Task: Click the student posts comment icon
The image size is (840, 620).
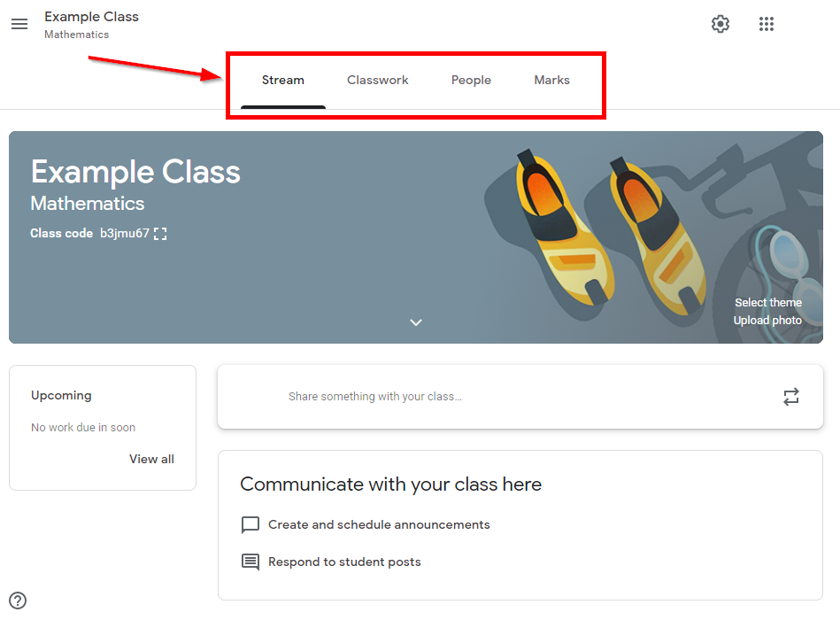Action: click(250, 562)
